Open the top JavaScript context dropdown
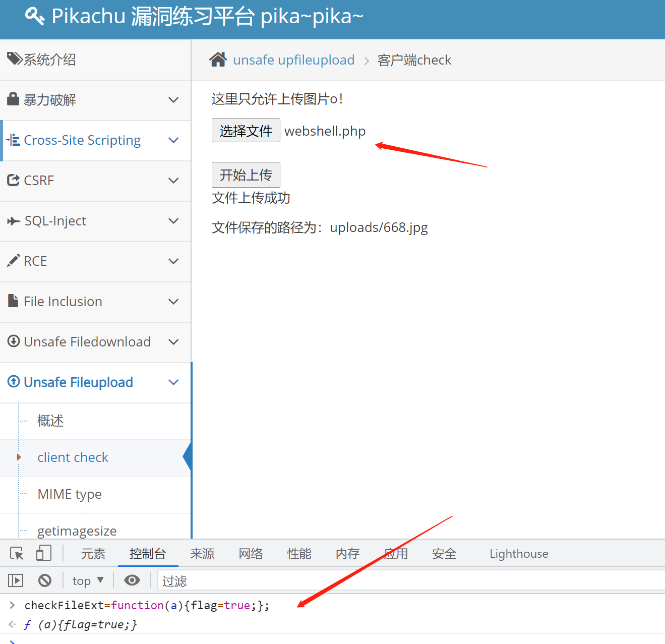Image resolution: width=665 pixels, height=644 pixels. tap(88, 580)
